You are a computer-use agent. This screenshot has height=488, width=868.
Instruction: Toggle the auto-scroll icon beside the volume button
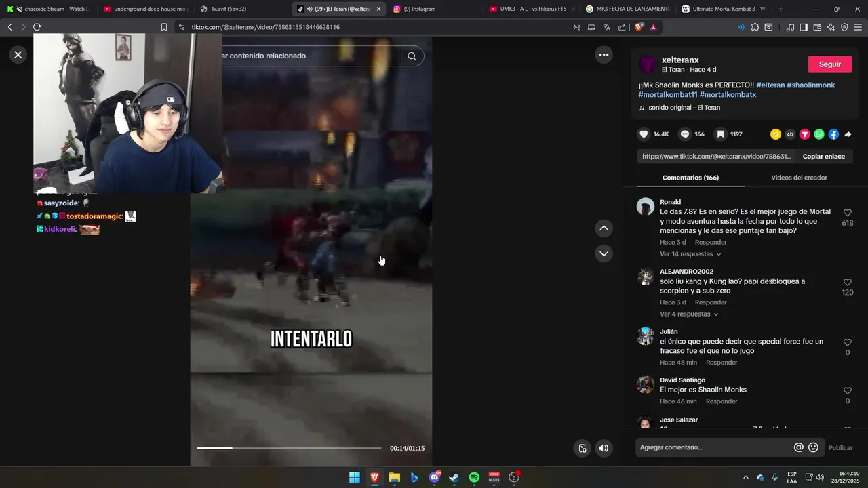click(582, 448)
